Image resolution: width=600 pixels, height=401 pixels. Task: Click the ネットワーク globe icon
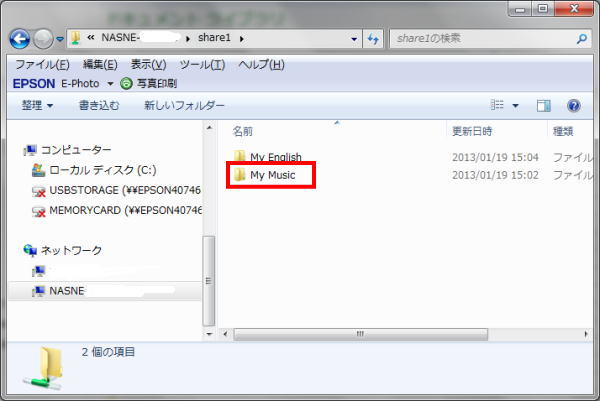tap(30, 251)
